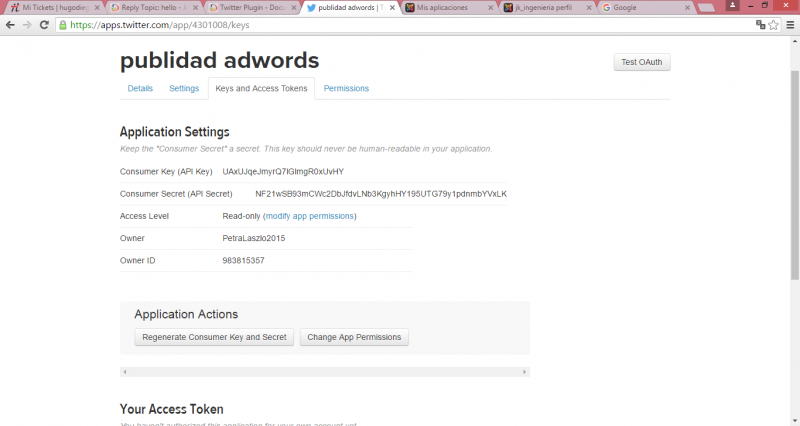The width and height of the screenshot is (800, 426).
Task: Click the user profile icon in title bar
Action: point(732,5)
